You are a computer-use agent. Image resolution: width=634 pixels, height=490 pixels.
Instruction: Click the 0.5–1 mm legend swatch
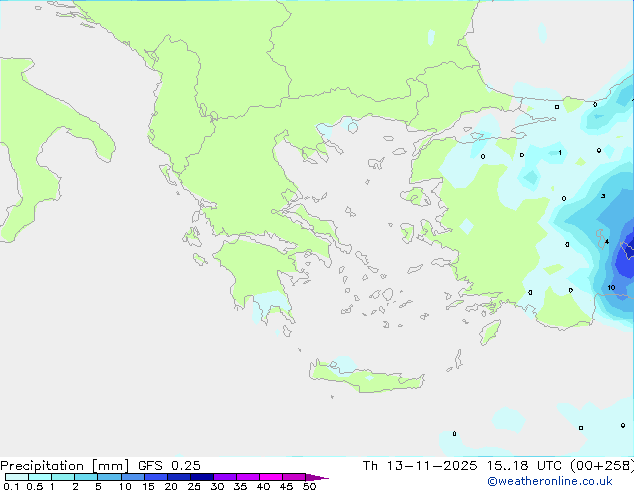pos(40,477)
